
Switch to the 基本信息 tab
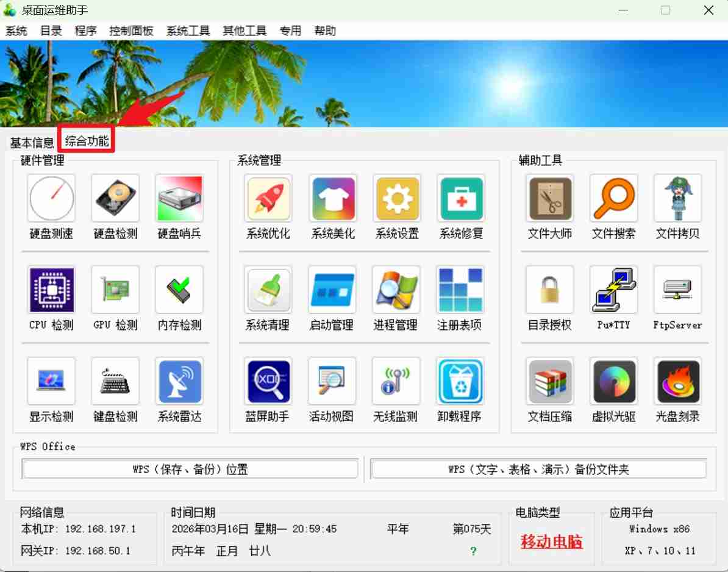point(30,143)
